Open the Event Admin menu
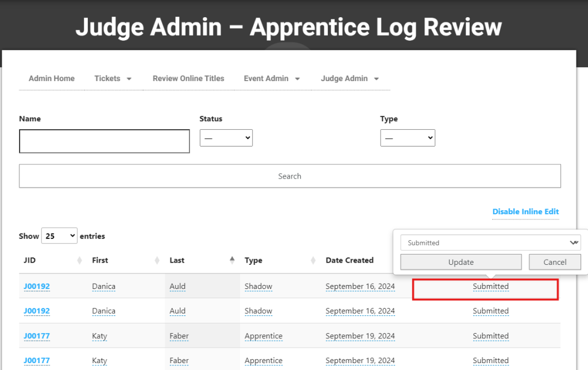The width and height of the screenshot is (588, 370). click(271, 79)
